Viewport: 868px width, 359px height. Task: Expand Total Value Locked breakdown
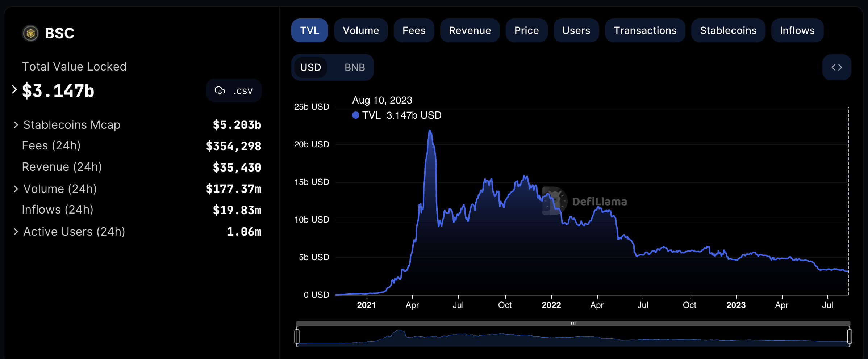click(x=14, y=90)
